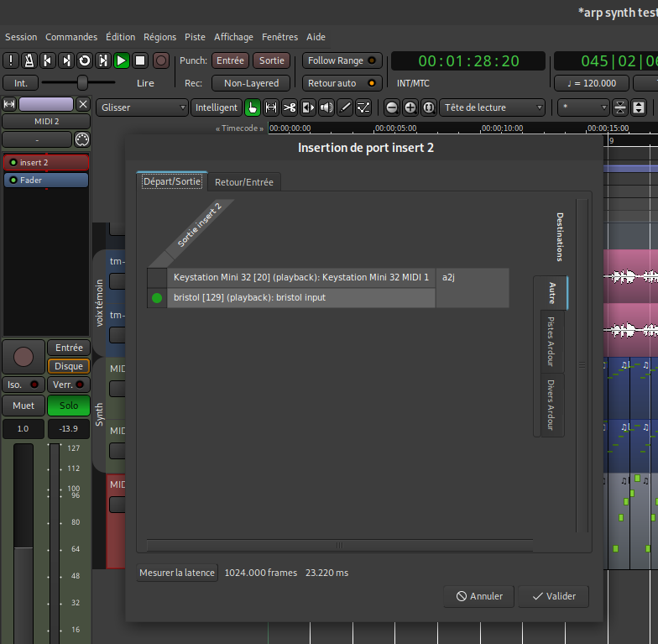This screenshot has height=644, width=658.
Task: Open the Tête de lecture dropdown
Action: pos(493,107)
